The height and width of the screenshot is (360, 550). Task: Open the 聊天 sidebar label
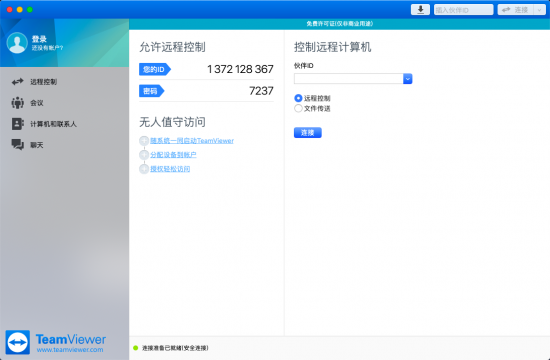37,145
